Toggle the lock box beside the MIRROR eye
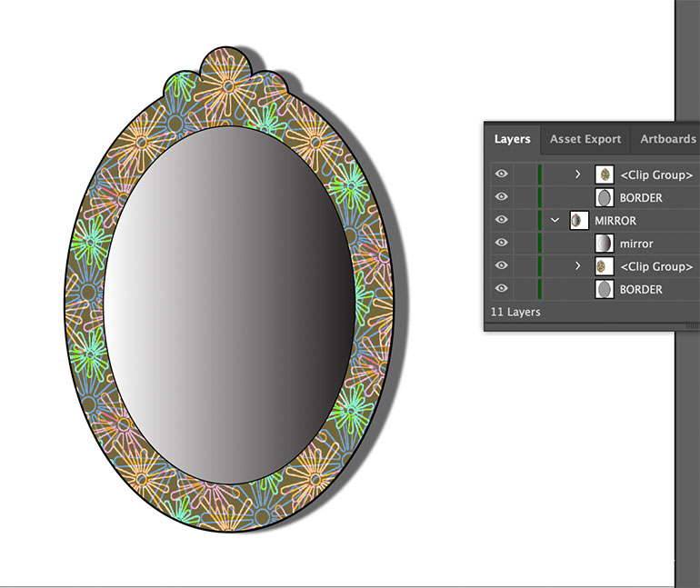The image size is (700, 588). click(x=525, y=220)
